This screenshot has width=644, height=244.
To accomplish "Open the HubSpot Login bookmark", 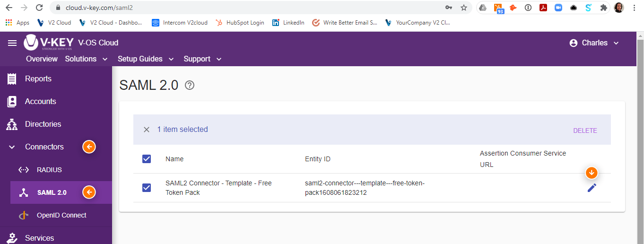I will (x=240, y=22).
